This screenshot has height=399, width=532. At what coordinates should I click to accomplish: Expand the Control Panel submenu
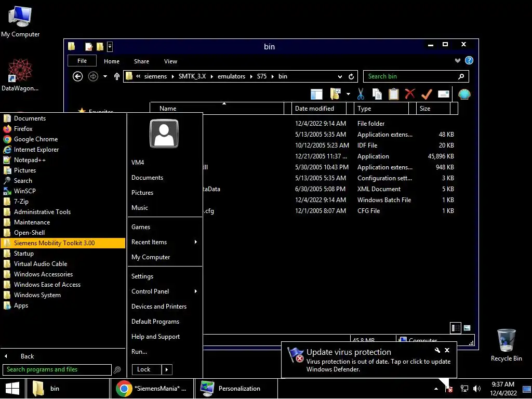165,291
